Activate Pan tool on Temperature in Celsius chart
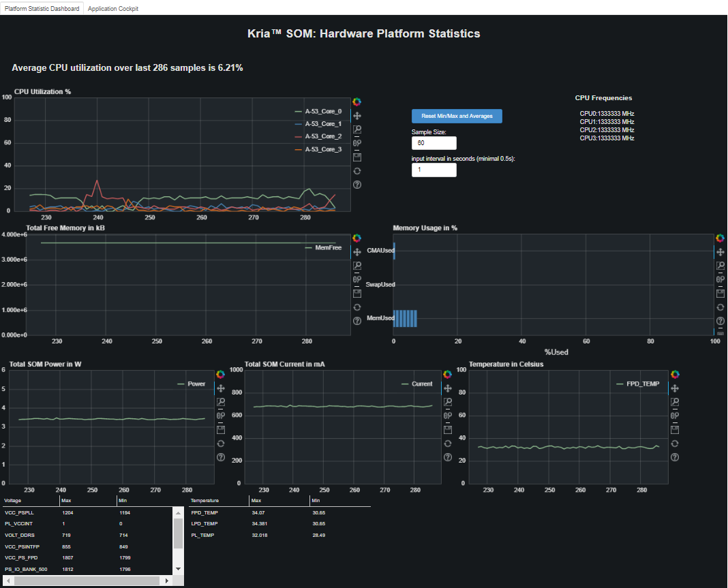The width and height of the screenshot is (728, 588). coord(675,388)
